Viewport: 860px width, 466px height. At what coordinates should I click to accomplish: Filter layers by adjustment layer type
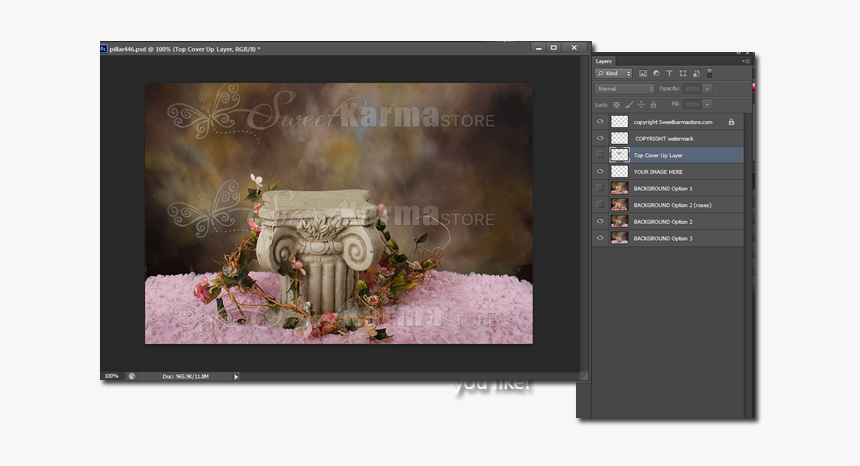(656, 73)
